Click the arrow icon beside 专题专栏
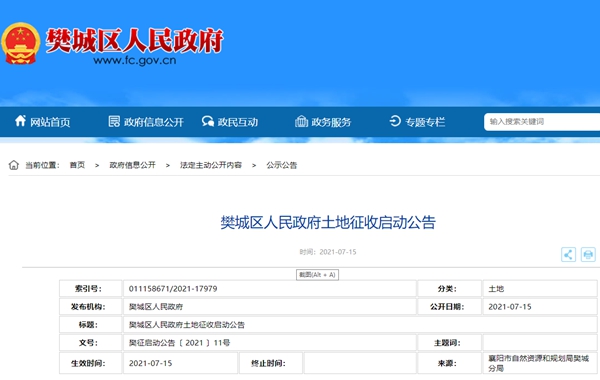600x380 pixels. (x=395, y=121)
